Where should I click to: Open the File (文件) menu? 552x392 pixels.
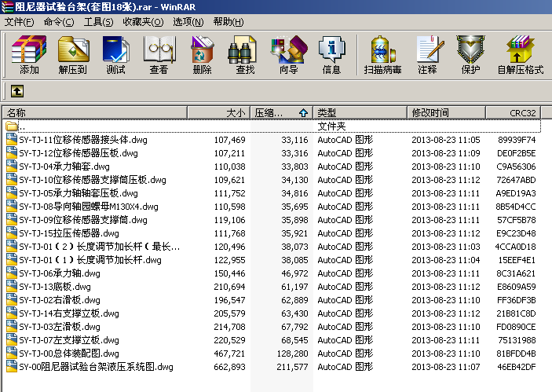coord(19,22)
